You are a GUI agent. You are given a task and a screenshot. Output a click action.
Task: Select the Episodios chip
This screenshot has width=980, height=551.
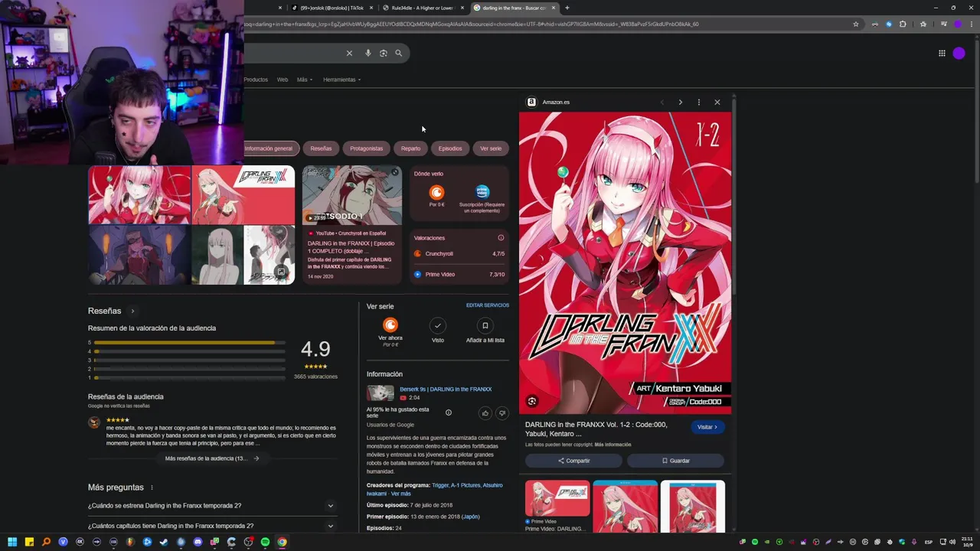tap(450, 148)
